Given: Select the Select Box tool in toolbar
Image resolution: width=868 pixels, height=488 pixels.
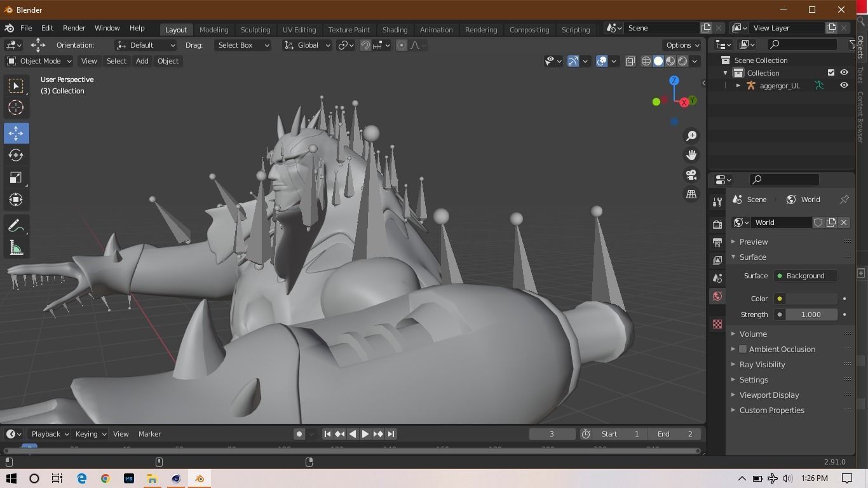Looking at the screenshot, I should click(x=16, y=86).
